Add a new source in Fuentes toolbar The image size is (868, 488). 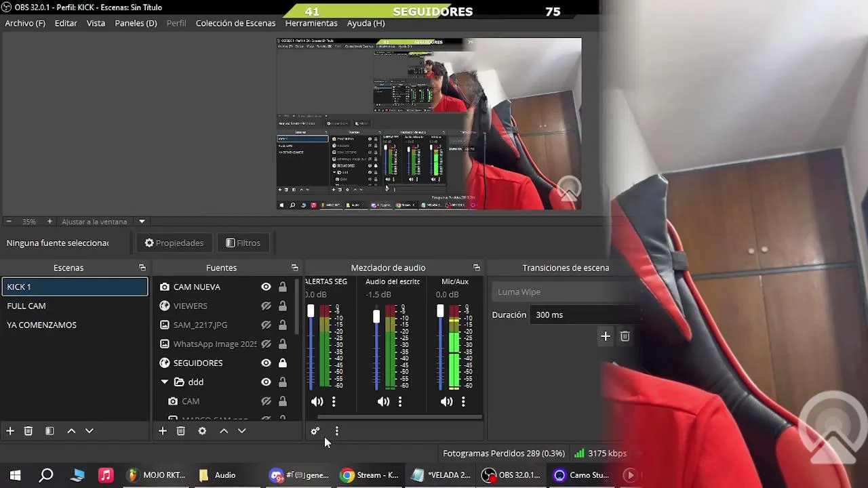point(163,431)
